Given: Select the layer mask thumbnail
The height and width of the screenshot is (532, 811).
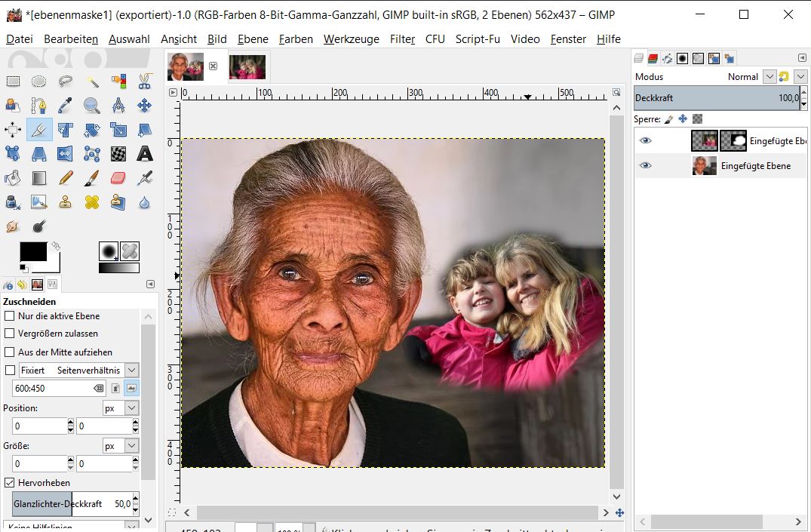Looking at the screenshot, I should pos(733,140).
